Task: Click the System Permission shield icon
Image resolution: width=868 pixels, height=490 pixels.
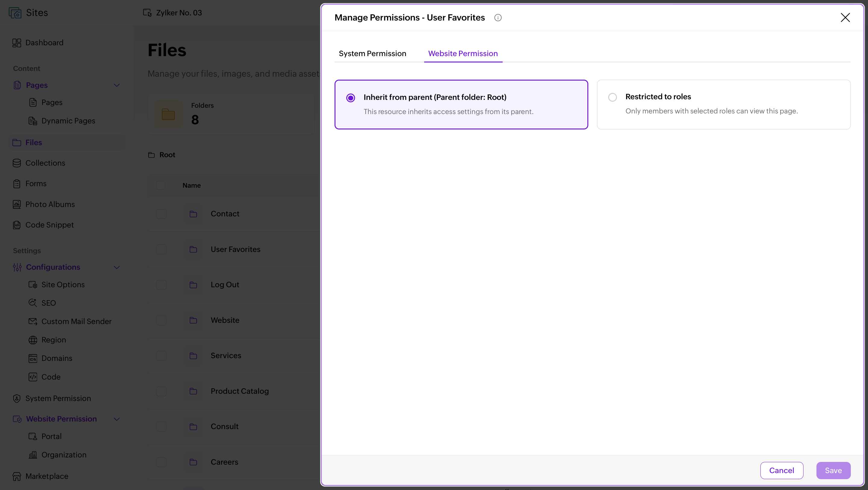Action: pos(17,399)
